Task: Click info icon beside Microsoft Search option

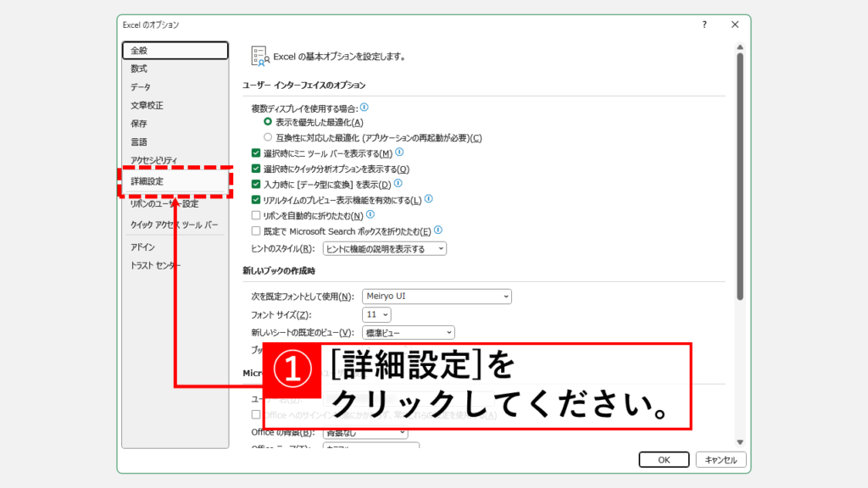Action: point(438,230)
